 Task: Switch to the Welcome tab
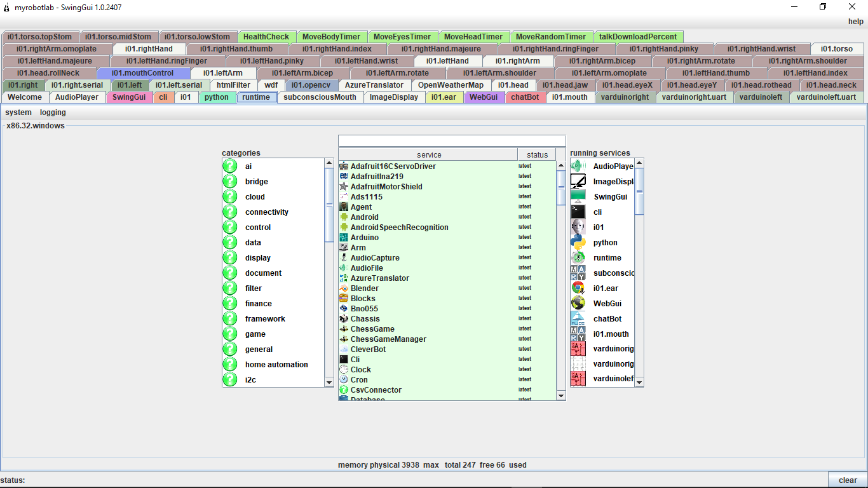coord(25,97)
